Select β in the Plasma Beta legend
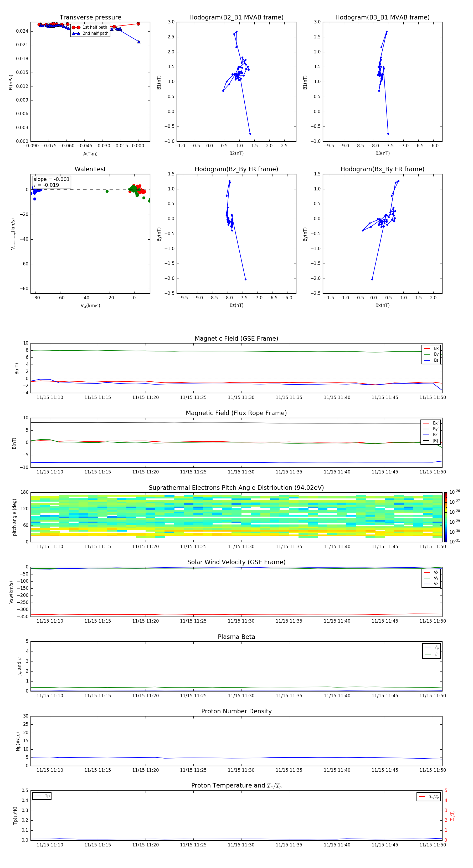This screenshot has width=473, height=868. tap(431, 654)
